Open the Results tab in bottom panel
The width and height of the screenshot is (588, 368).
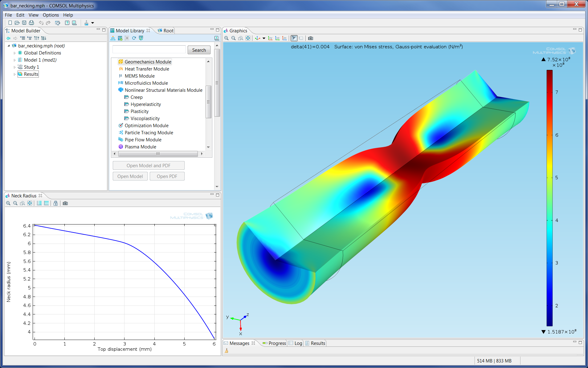(x=315, y=343)
